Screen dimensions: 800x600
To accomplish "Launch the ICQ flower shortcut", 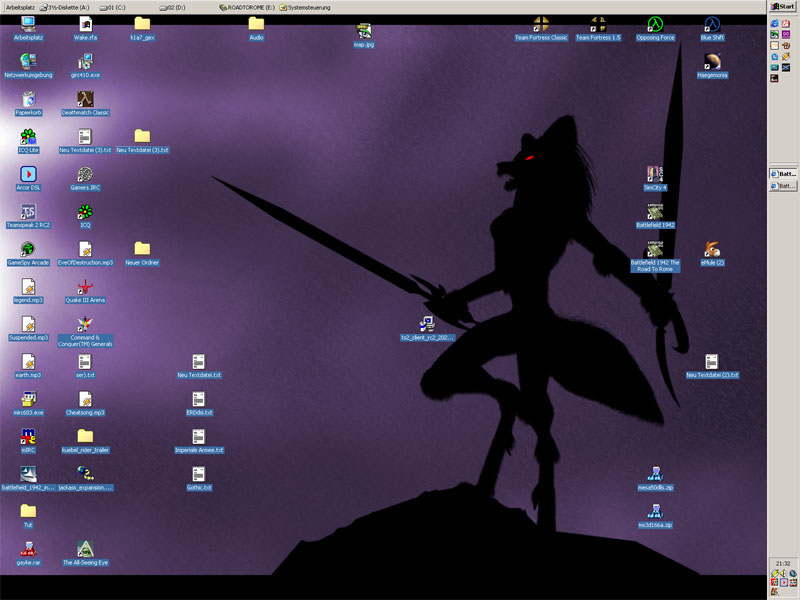I will point(85,216).
